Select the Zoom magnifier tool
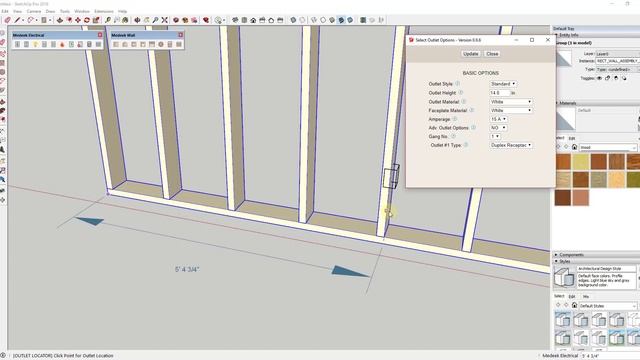Image resolution: width=640 pixels, height=360 pixels. coord(156,20)
